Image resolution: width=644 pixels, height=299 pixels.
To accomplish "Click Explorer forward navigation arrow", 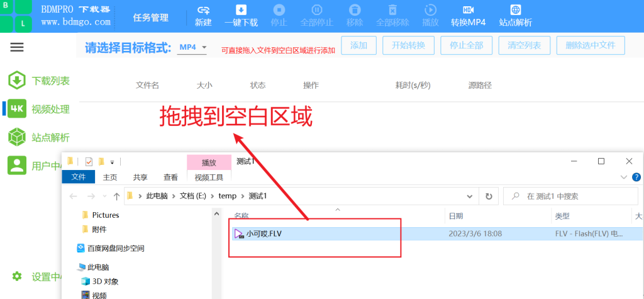I will click(92, 196).
